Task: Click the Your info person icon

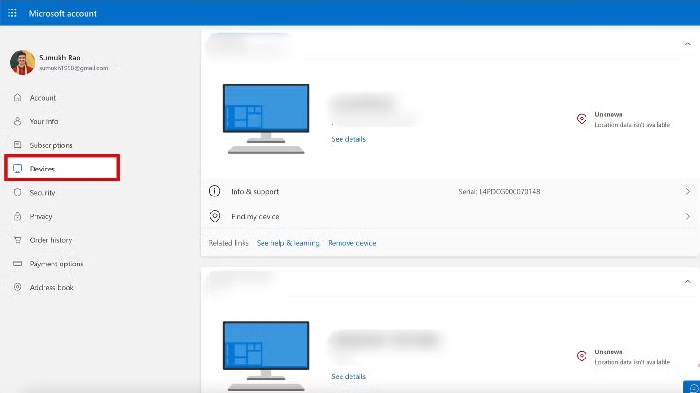Action: (17, 121)
